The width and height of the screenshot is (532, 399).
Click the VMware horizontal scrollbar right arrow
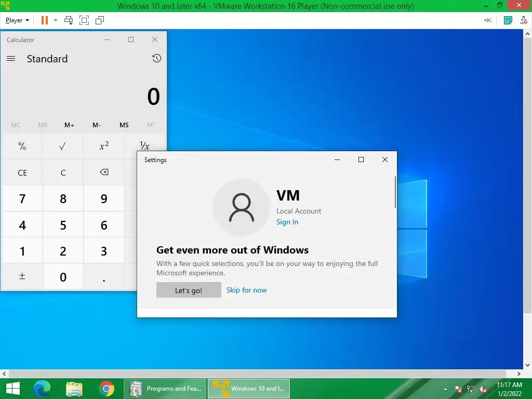[519, 374]
